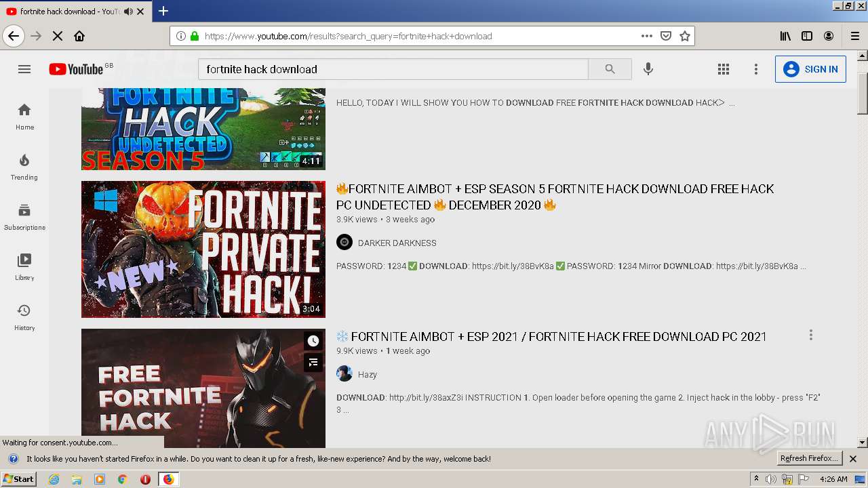Click the Firefox taskbar button
Viewport: 868px width, 488px height.
[x=168, y=479]
